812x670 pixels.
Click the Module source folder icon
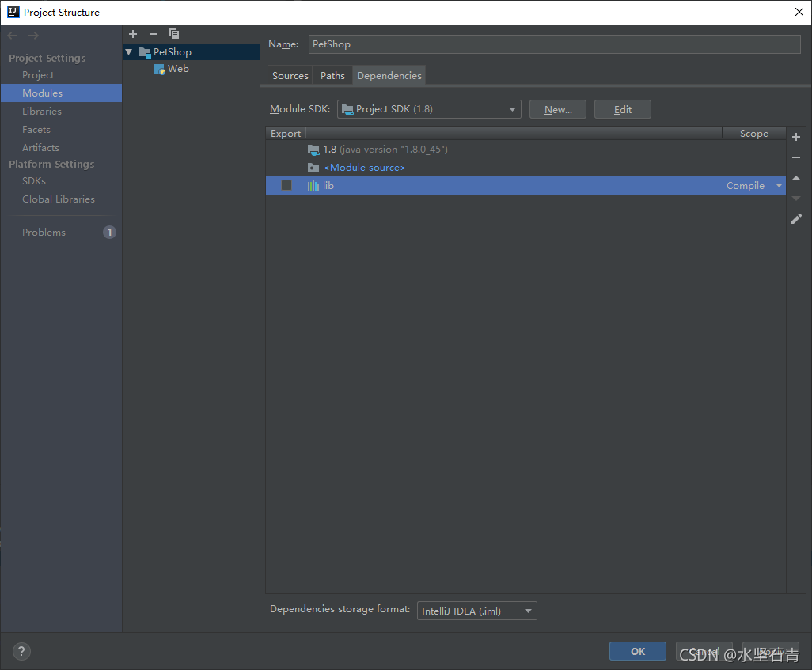tap(313, 167)
